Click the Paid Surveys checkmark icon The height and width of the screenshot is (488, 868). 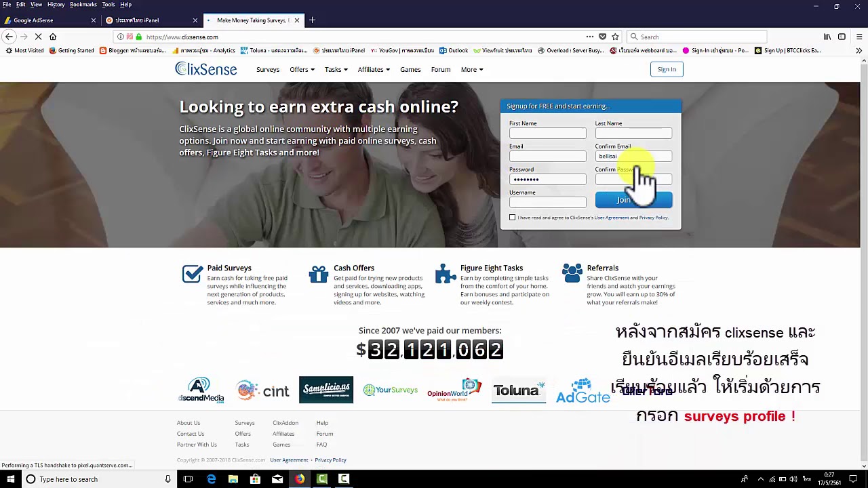(x=192, y=274)
